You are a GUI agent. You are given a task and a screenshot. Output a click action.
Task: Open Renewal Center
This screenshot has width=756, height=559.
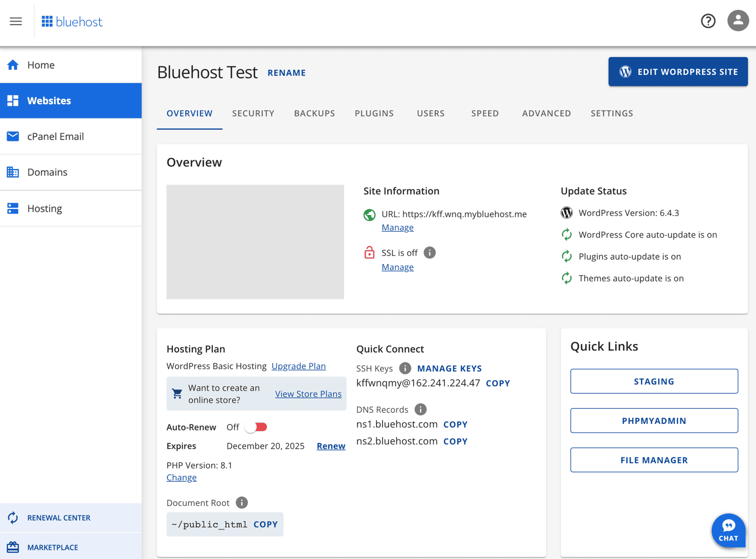click(x=71, y=518)
